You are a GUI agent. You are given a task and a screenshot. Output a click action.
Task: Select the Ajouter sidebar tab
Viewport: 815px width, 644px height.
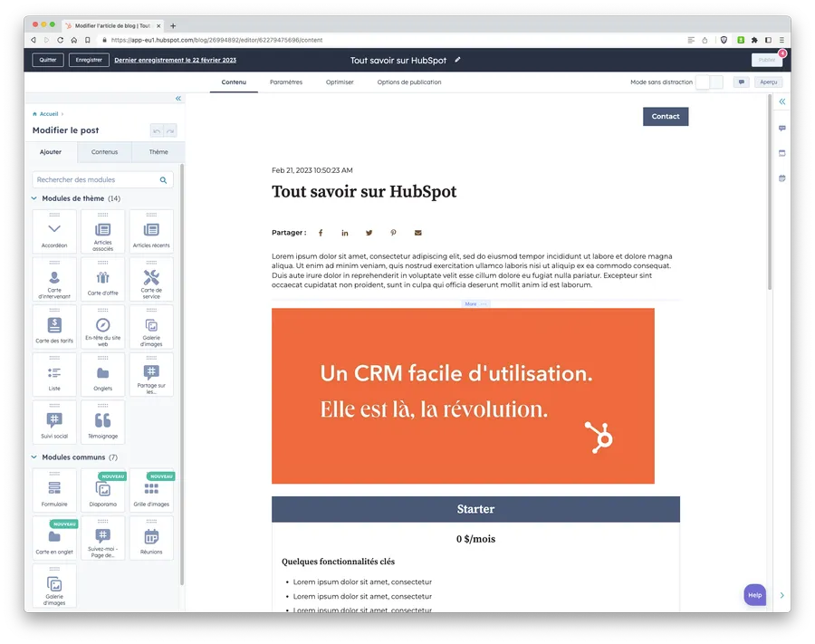[51, 152]
